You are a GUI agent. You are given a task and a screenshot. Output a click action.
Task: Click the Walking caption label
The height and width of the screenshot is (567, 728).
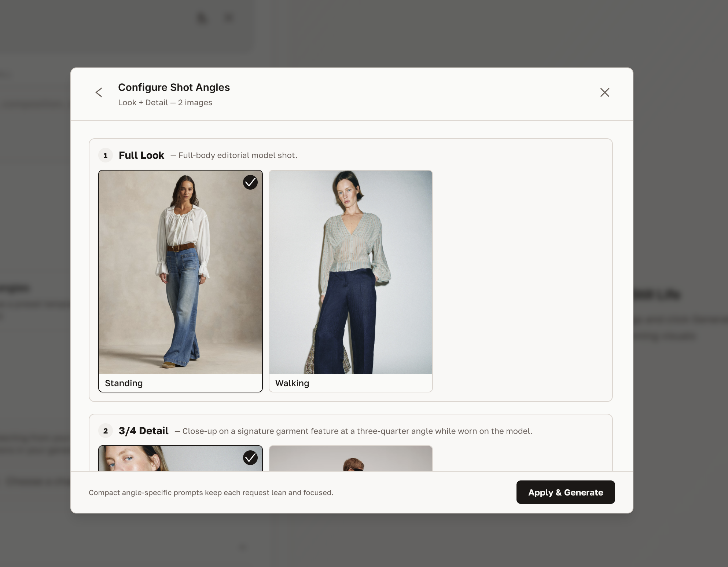click(292, 383)
